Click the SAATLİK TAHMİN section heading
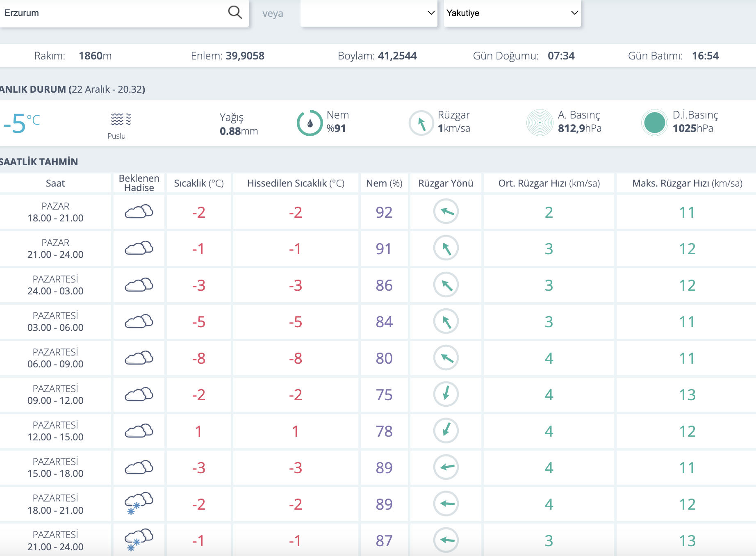Viewport: 756px width, 556px height. 39,162
